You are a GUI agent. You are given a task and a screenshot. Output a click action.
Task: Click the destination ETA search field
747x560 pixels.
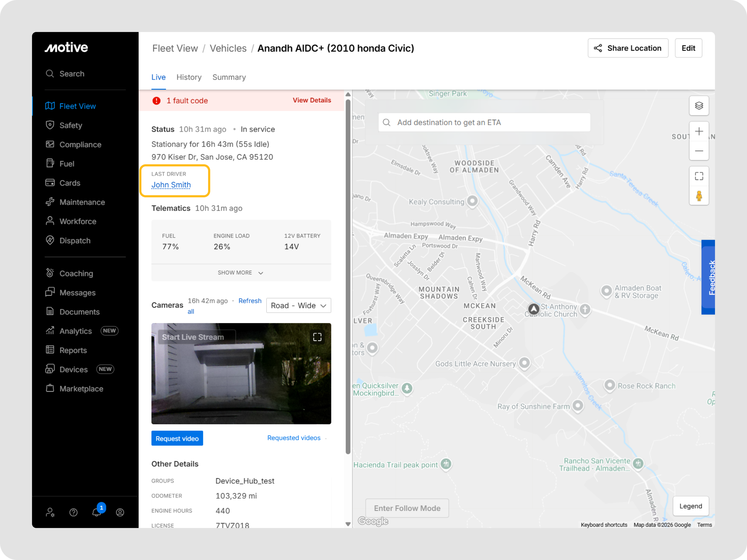click(484, 122)
